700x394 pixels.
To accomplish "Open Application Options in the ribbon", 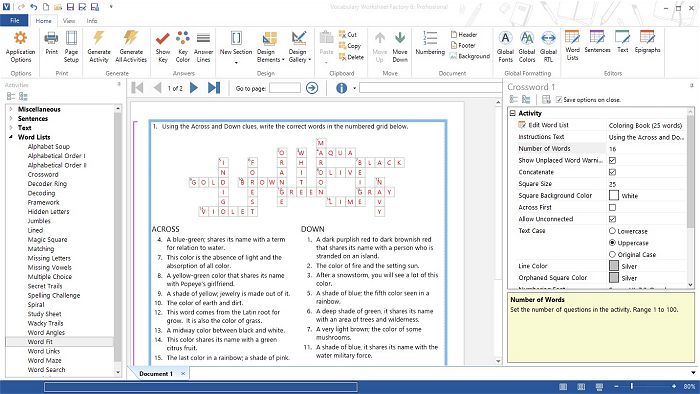I will point(21,46).
